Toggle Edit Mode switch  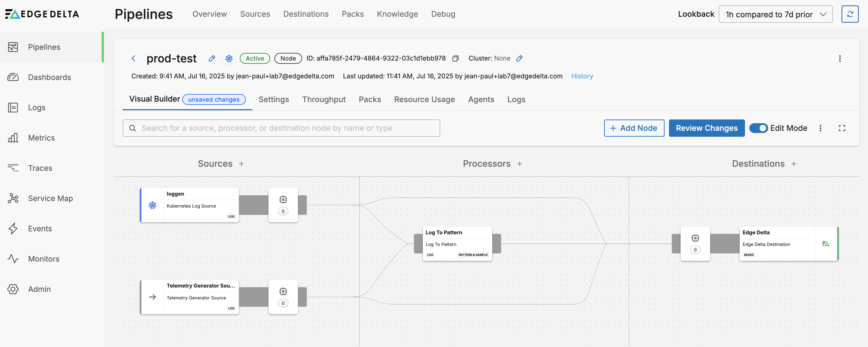point(758,128)
